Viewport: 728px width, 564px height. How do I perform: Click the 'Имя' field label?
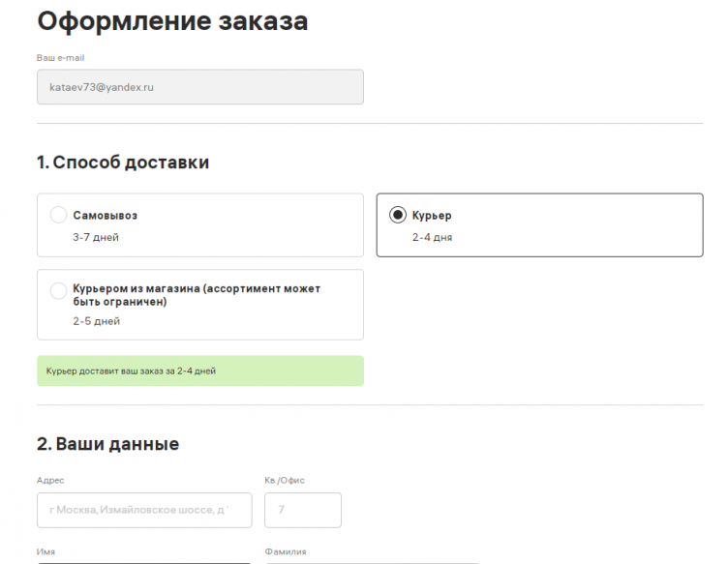click(x=45, y=552)
